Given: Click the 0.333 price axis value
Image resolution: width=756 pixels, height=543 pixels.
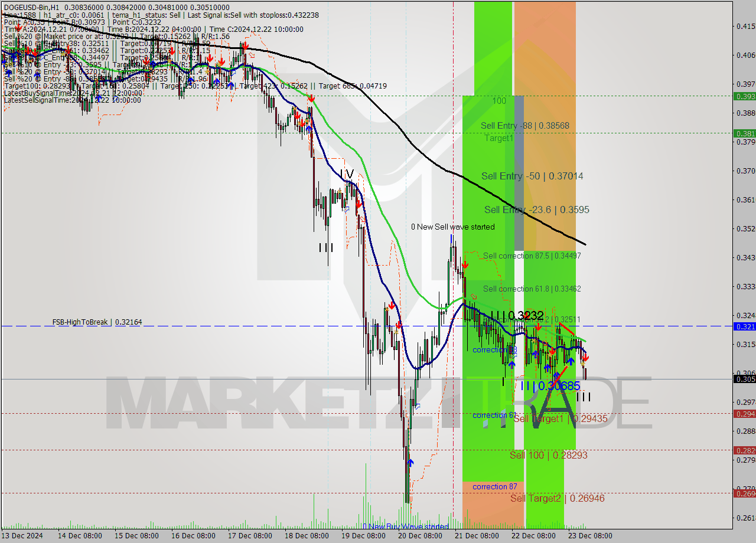Looking at the screenshot, I should point(746,286).
